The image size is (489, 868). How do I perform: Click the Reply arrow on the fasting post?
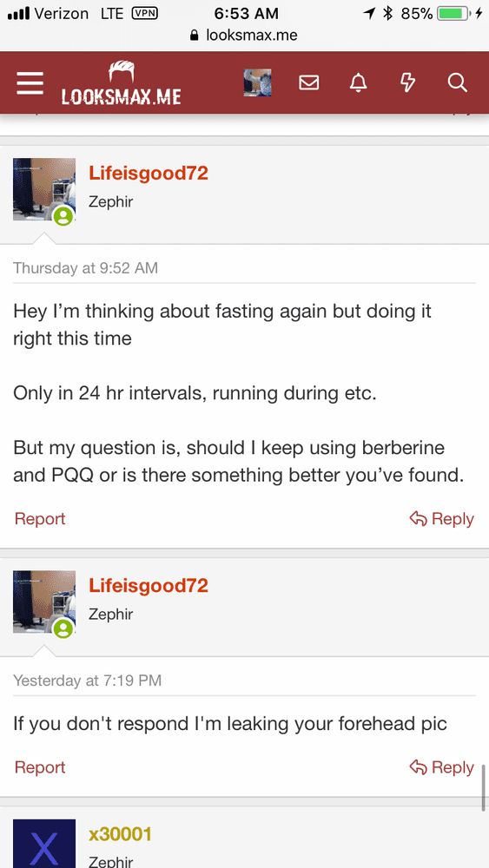[441, 519]
